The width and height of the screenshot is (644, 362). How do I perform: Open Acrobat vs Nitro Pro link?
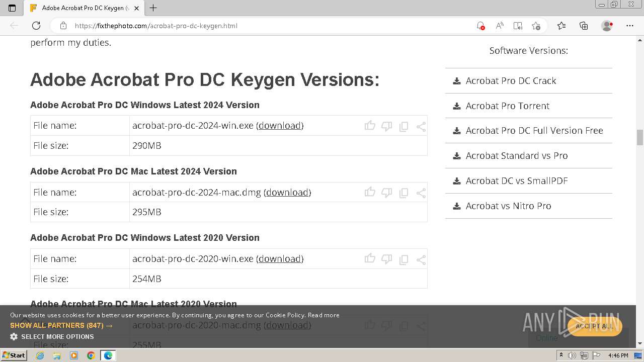pyautogui.click(x=508, y=206)
